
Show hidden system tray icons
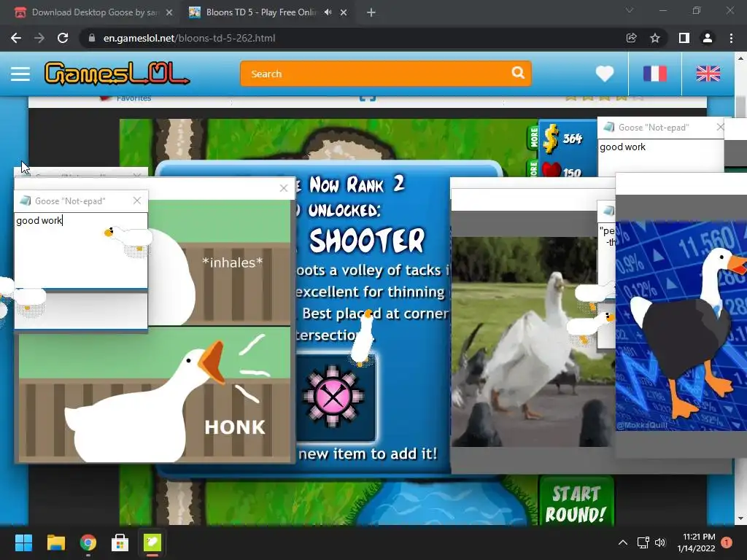(x=622, y=542)
